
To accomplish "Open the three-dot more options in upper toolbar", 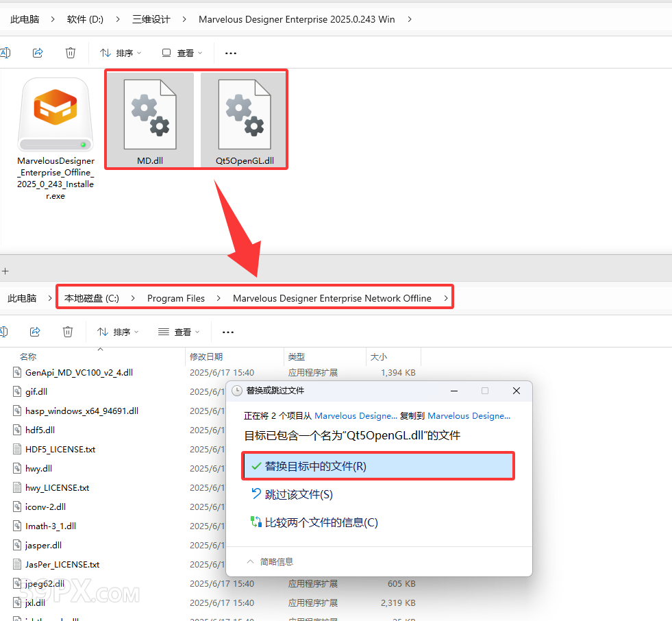I will (231, 53).
